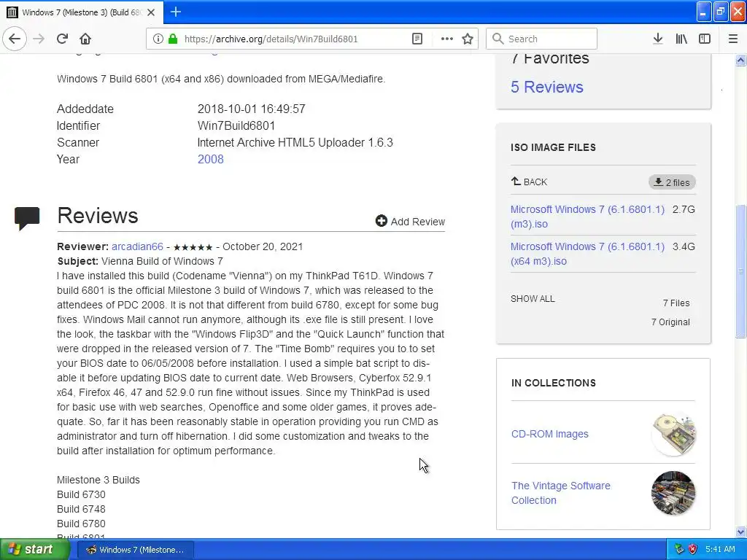Open the Firefox hamburger menu

[733, 39]
